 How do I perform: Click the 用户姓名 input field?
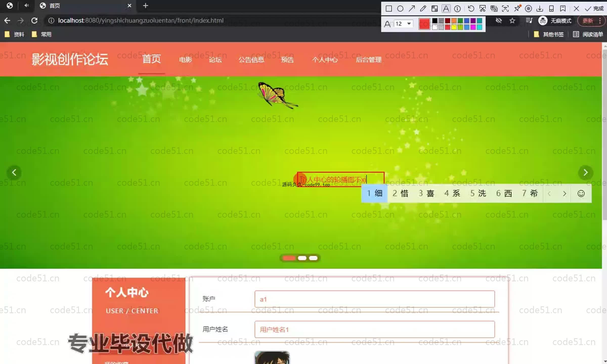tap(375, 329)
